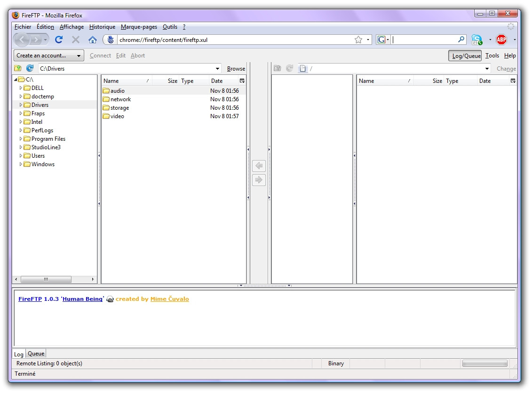This screenshot has height=395, width=532.
Task: Click the Firefox reload page icon
Action: pyautogui.click(x=59, y=40)
